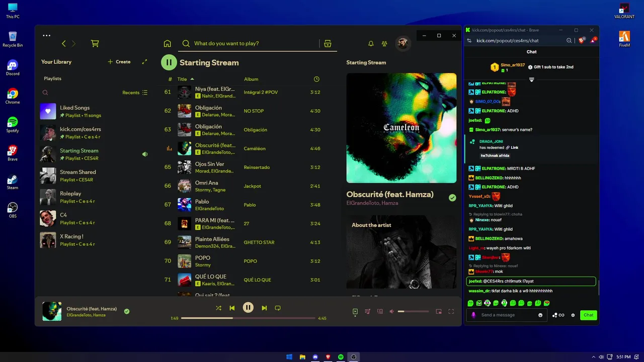Screen dimensions: 644x362
Task: Click the Cameleon album cover in side panel
Action: tap(401, 128)
